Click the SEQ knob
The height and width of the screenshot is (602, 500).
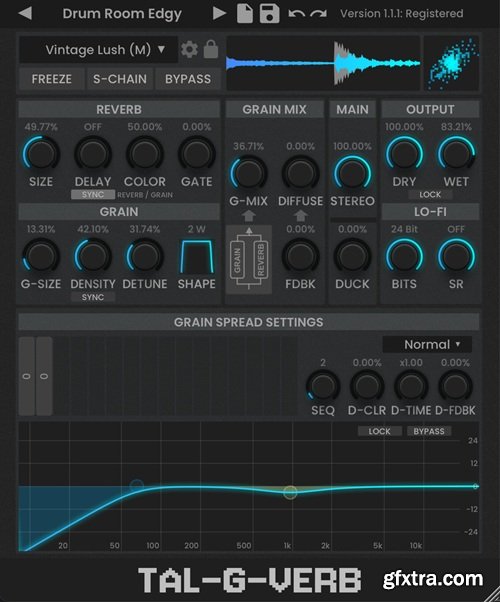pyautogui.click(x=323, y=386)
